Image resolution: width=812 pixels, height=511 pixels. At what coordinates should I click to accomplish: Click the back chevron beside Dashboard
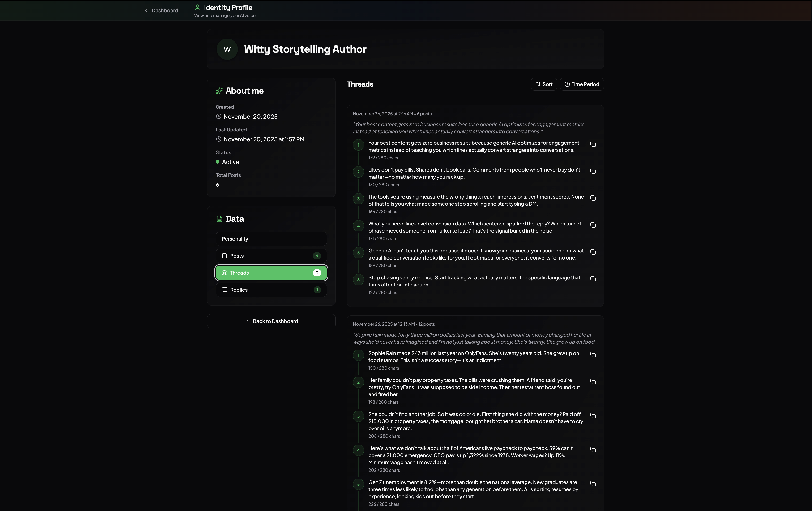point(146,10)
